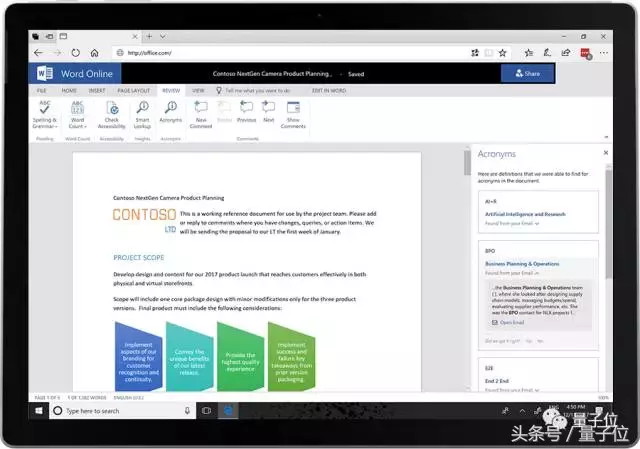Click the document title in header bar
This screenshot has width=640, height=449.
click(x=272, y=74)
